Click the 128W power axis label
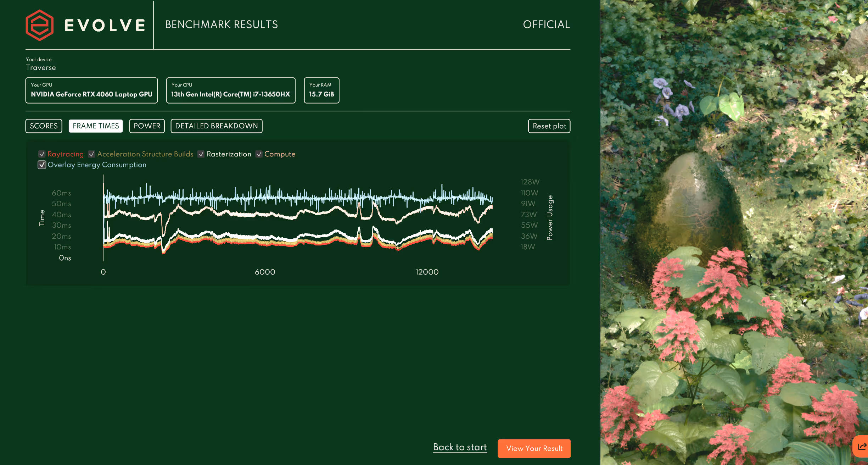Image resolution: width=868 pixels, height=465 pixels. coord(530,182)
